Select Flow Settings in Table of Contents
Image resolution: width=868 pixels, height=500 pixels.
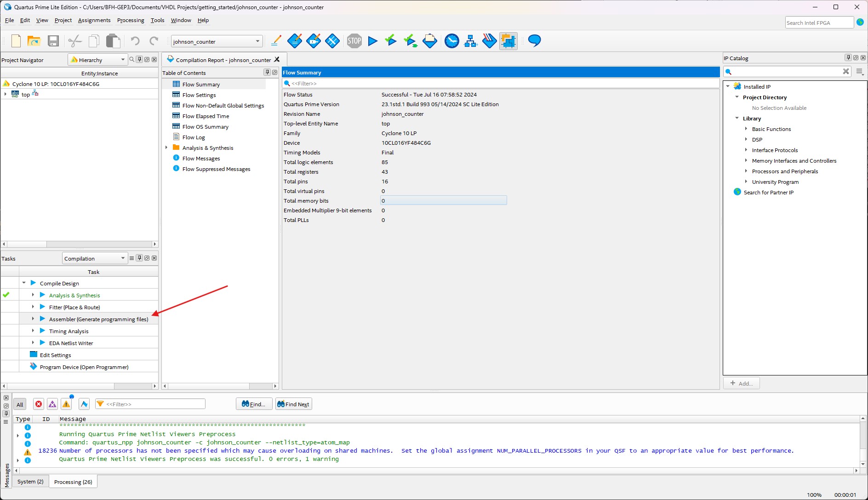199,95
